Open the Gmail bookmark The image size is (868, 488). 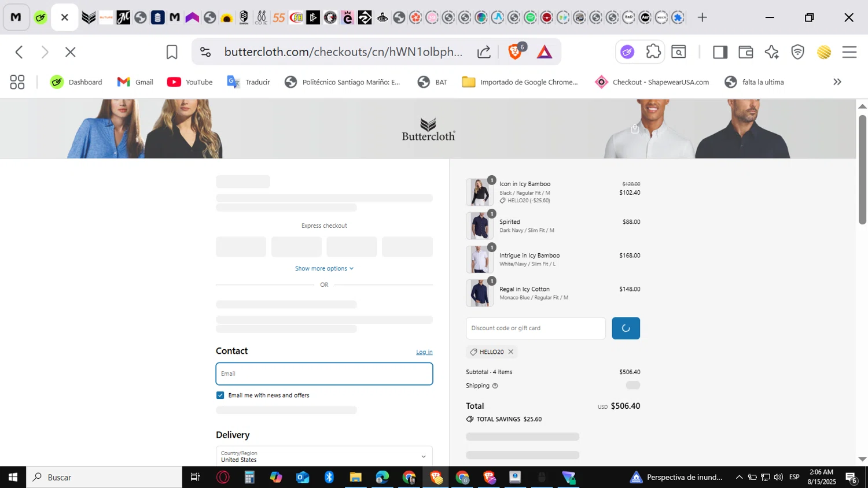[135, 82]
